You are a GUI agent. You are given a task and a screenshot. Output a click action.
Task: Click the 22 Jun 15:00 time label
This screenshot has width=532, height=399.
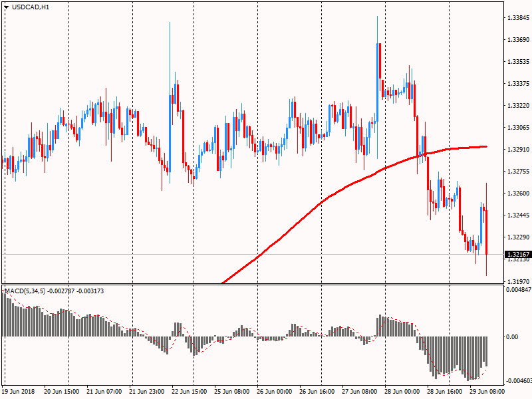pos(190,392)
